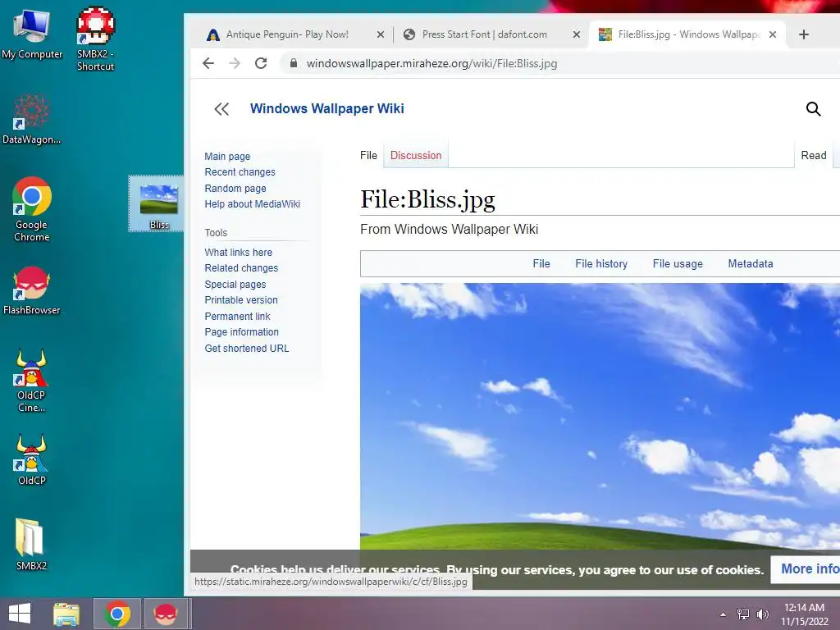
Task: Focus the address bar URL
Action: tap(431, 63)
